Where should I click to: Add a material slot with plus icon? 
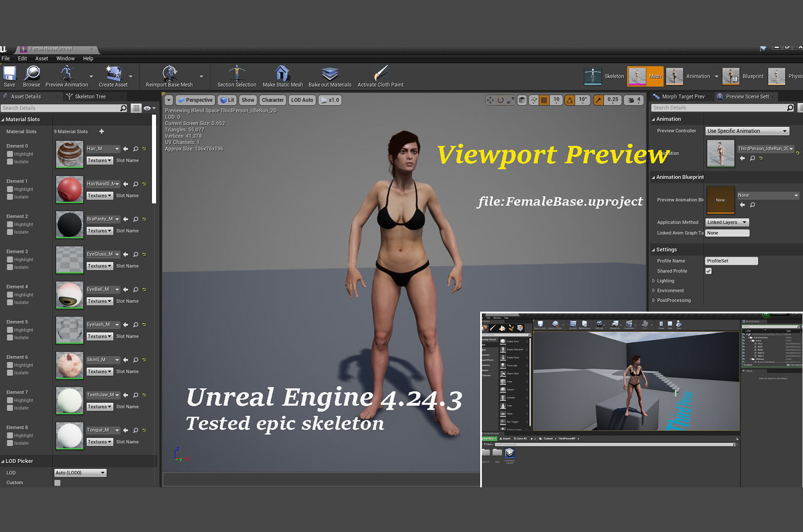point(101,131)
